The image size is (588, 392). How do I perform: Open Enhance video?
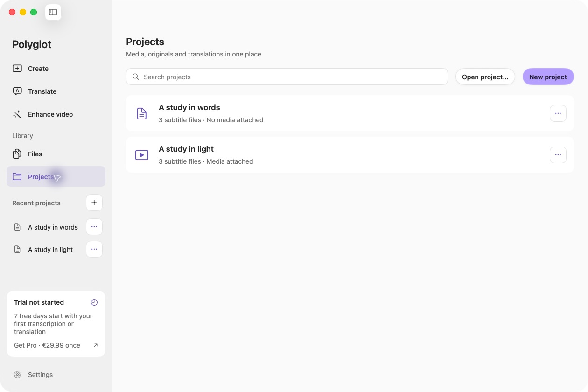(x=56, y=114)
